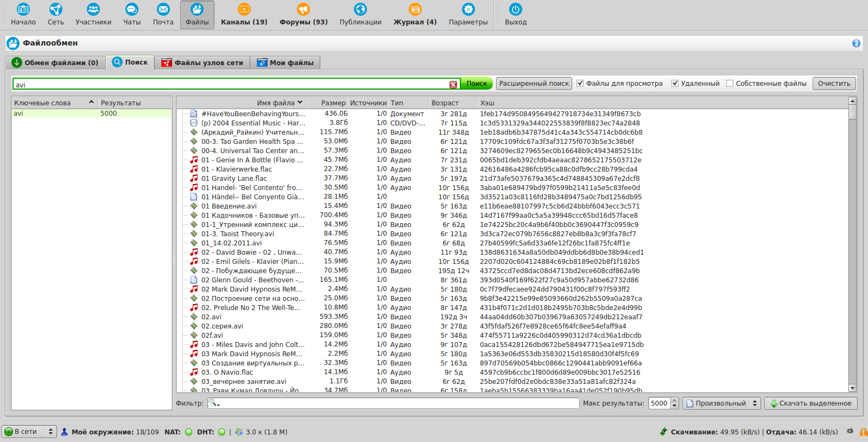Click the video icon of 01 Введение.avi
This screenshot has height=442, width=868.
tap(194, 206)
